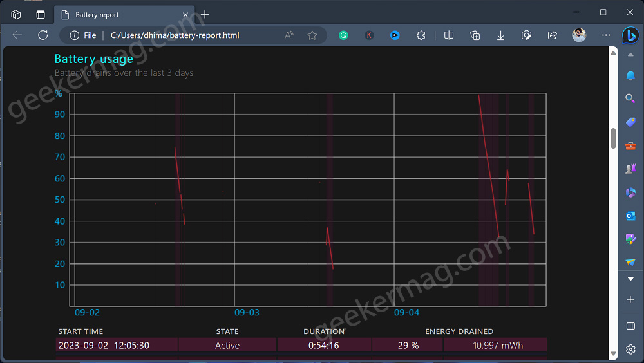Expand more sidebar apps with the down arrow
This screenshot has width=644, height=363.
pos(630,279)
